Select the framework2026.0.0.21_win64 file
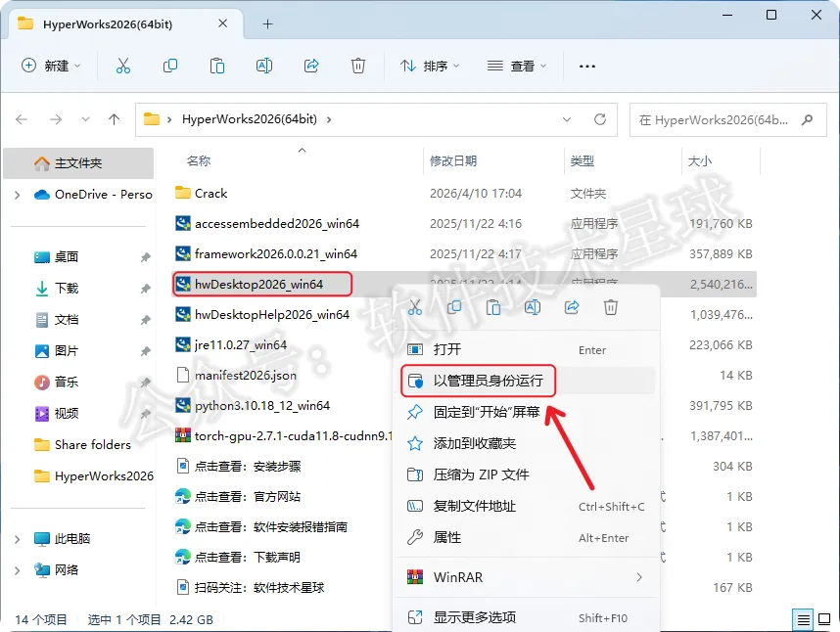840x632 pixels. [x=276, y=253]
